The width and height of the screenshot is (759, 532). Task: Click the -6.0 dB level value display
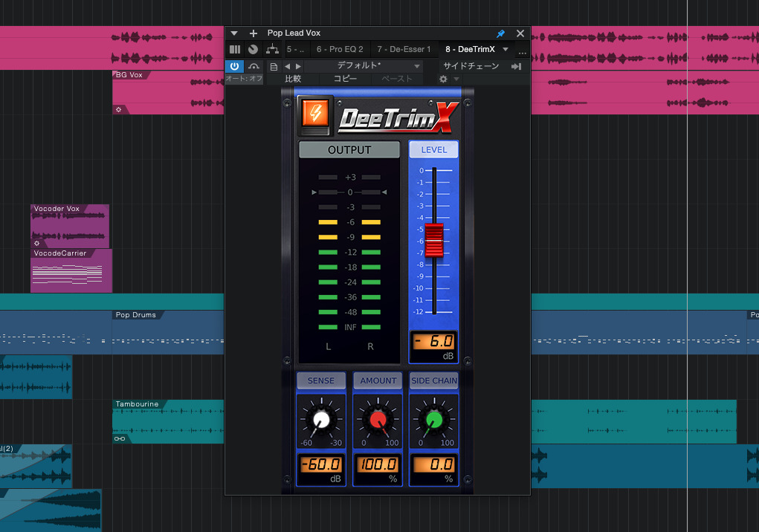pos(433,341)
